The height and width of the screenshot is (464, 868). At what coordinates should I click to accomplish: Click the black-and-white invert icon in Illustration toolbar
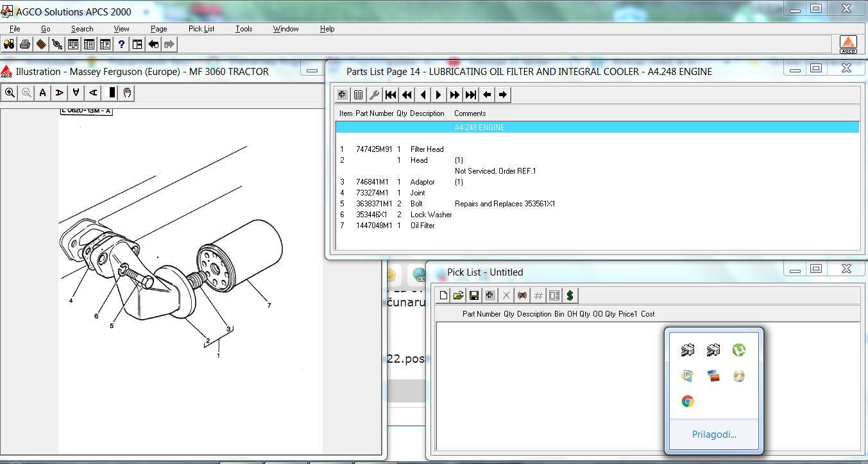(x=111, y=93)
